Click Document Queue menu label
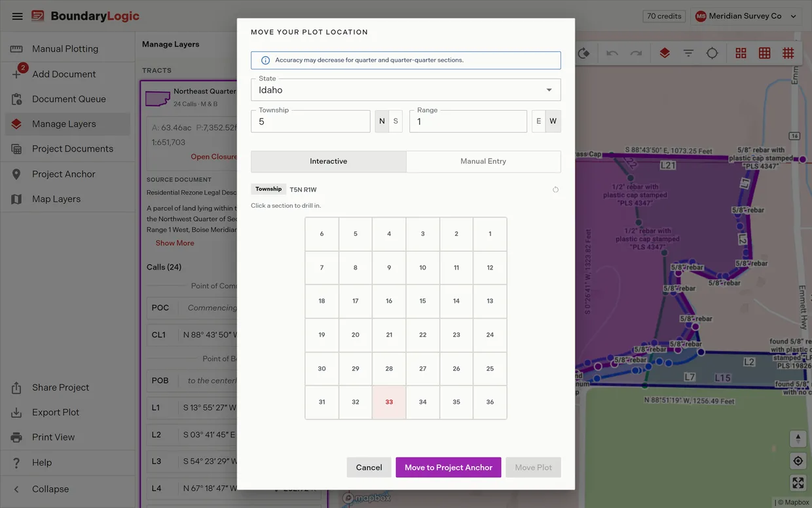Image resolution: width=812 pixels, height=508 pixels. pyautogui.click(x=69, y=99)
